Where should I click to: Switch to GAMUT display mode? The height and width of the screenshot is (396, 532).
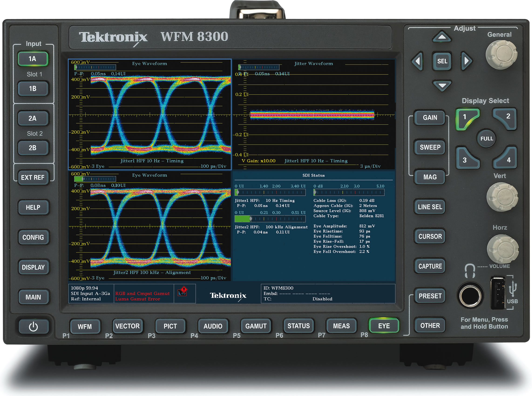(256, 326)
